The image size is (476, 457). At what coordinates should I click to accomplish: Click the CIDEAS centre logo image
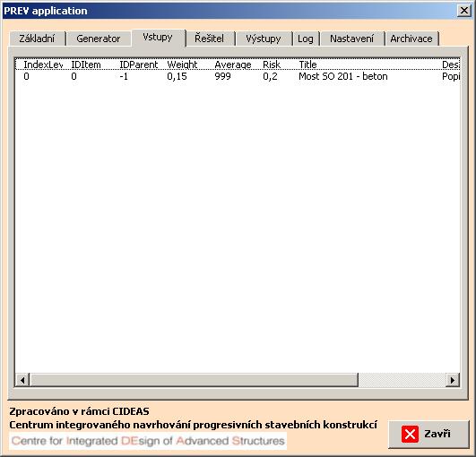(148, 441)
